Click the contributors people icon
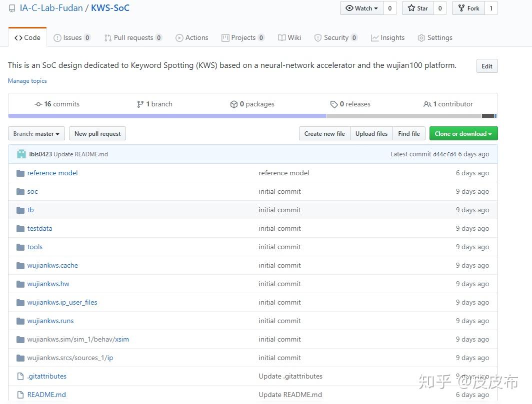 (427, 104)
